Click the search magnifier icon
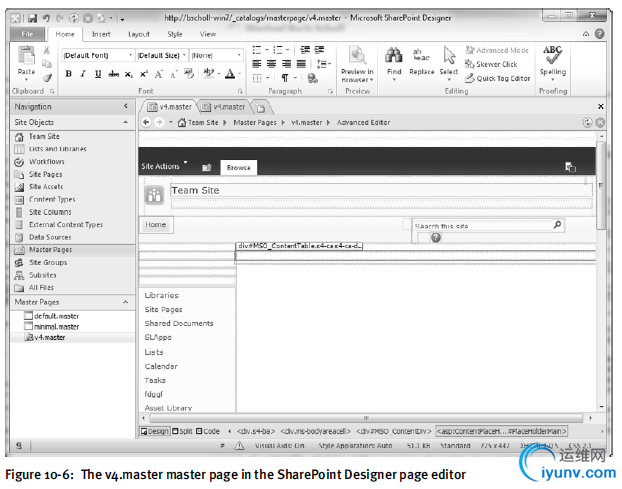The height and width of the screenshot is (489, 622). 557,225
